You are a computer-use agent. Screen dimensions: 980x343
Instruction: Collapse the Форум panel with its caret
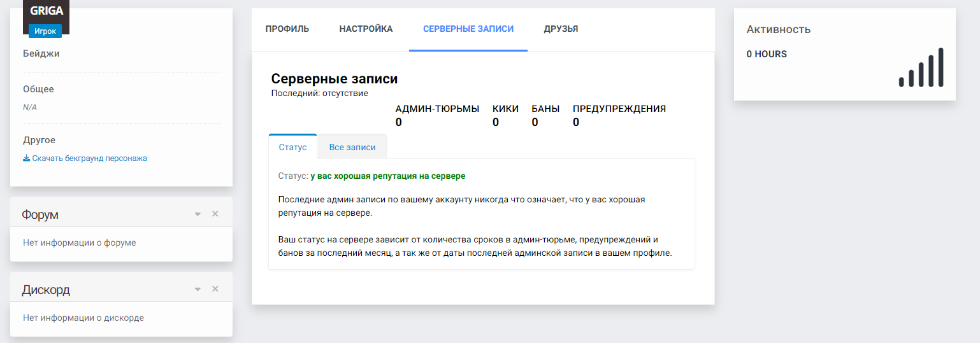[198, 214]
